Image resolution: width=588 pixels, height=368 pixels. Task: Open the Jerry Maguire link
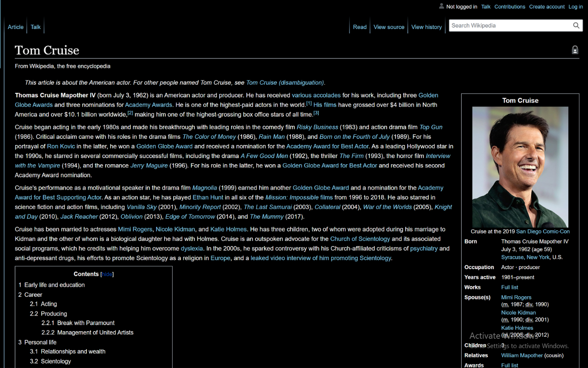click(x=149, y=166)
